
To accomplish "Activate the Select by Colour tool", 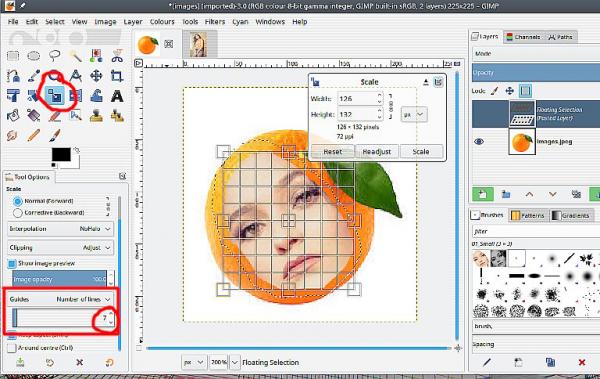I will click(x=96, y=56).
